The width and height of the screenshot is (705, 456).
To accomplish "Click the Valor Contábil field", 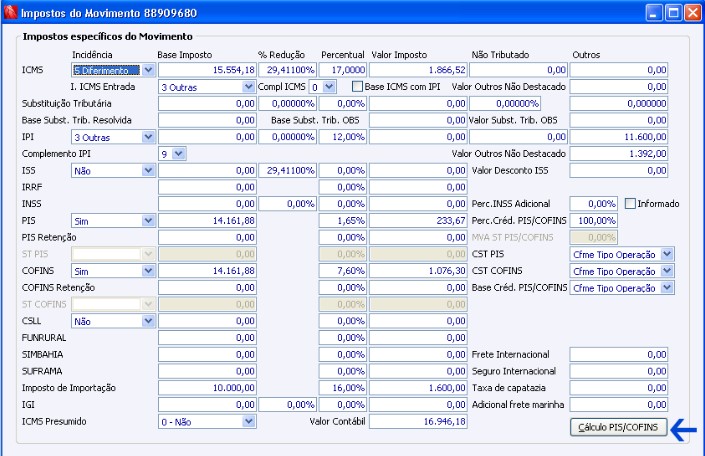I will [x=418, y=421].
